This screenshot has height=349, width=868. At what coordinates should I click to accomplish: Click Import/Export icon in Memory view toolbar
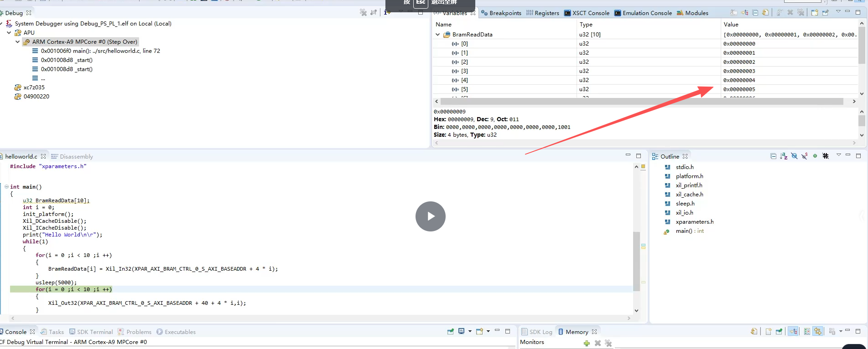click(754, 331)
